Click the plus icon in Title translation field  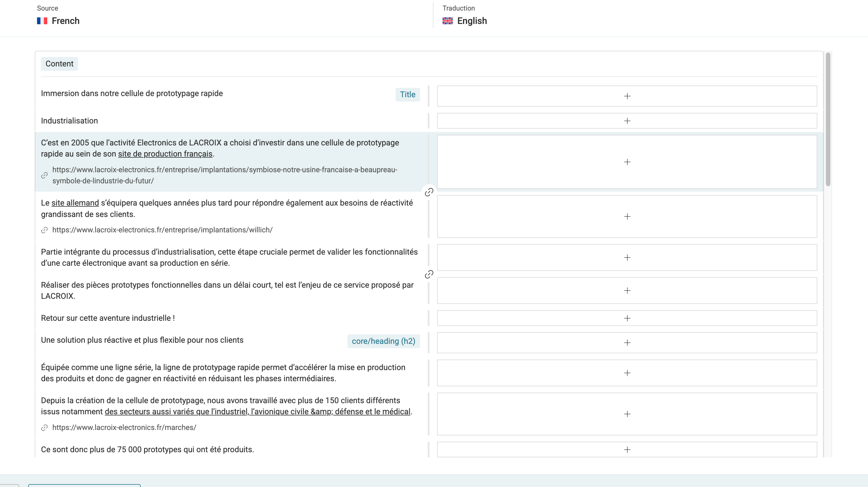(x=627, y=96)
